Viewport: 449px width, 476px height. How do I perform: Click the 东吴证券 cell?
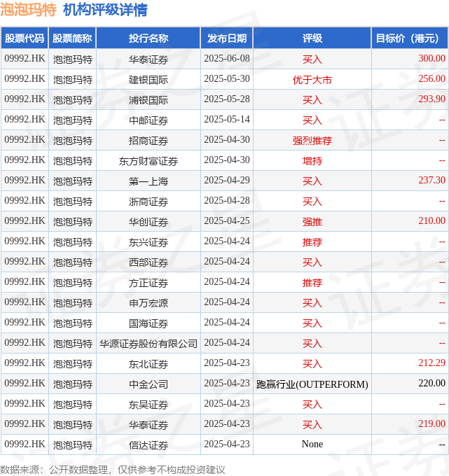pyautogui.click(x=148, y=405)
